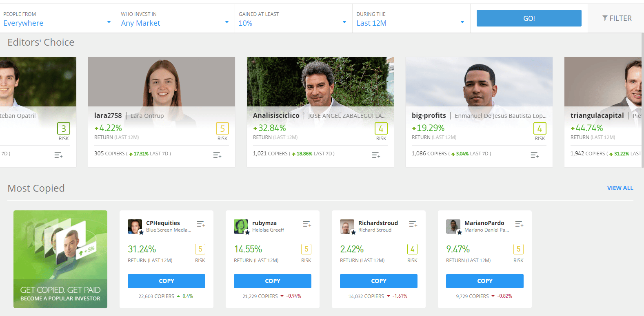Click 44.74% return on triangulacapital card
Screen dimensions: 644x316
pyautogui.click(x=587, y=128)
